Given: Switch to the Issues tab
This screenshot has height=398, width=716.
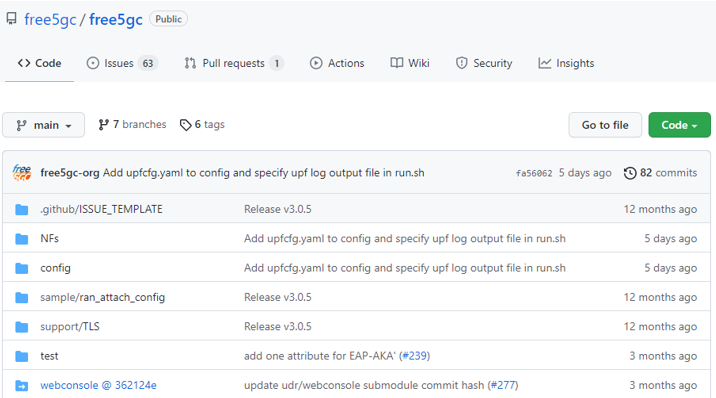Looking at the screenshot, I should (x=122, y=63).
